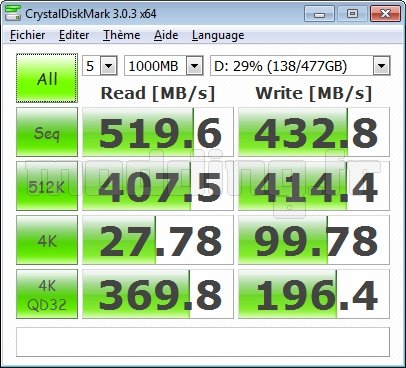The image size is (406, 368).
Task: Open the Editer menu
Action: pyautogui.click(x=74, y=35)
